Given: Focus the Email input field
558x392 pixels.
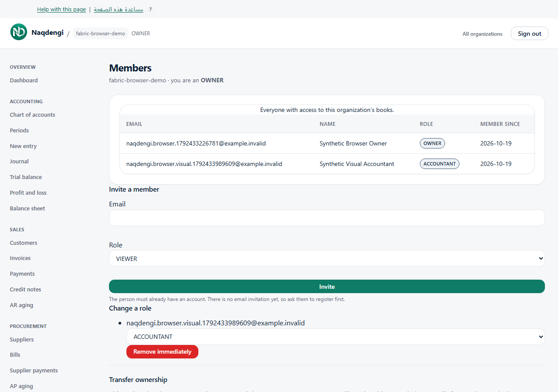Looking at the screenshot, I should click(x=327, y=218).
